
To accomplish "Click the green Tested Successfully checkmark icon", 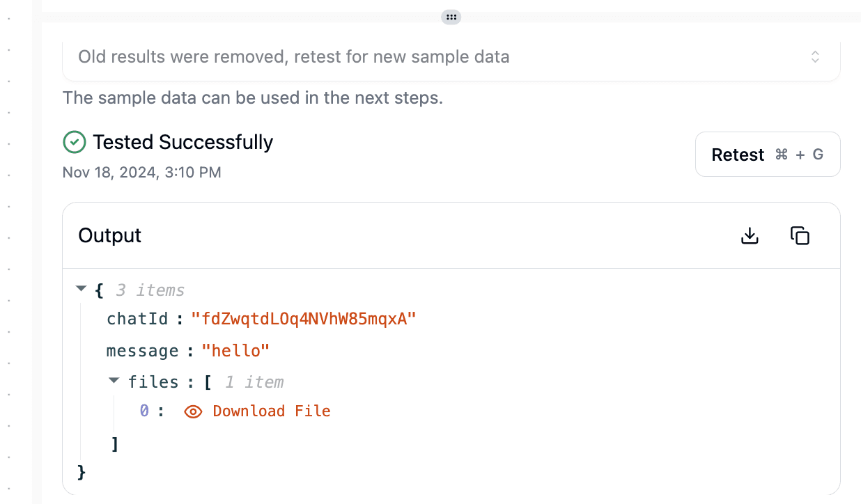I will pyautogui.click(x=75, y=142).
